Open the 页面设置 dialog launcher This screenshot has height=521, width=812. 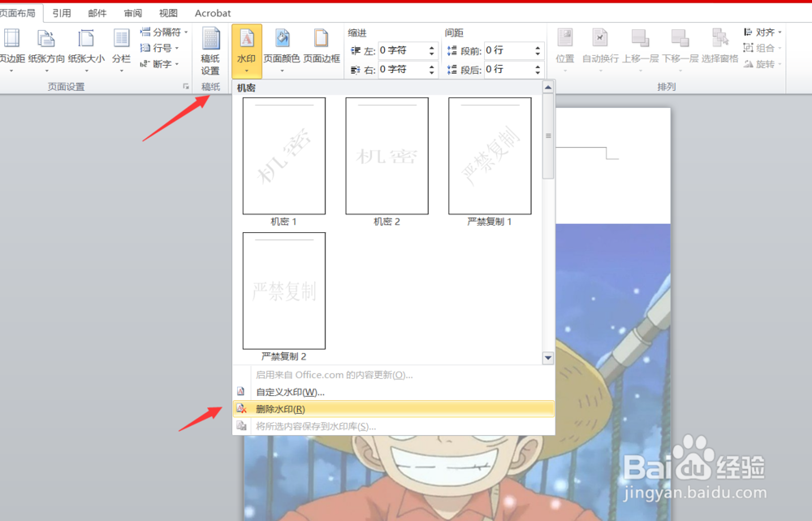(186, 87)
